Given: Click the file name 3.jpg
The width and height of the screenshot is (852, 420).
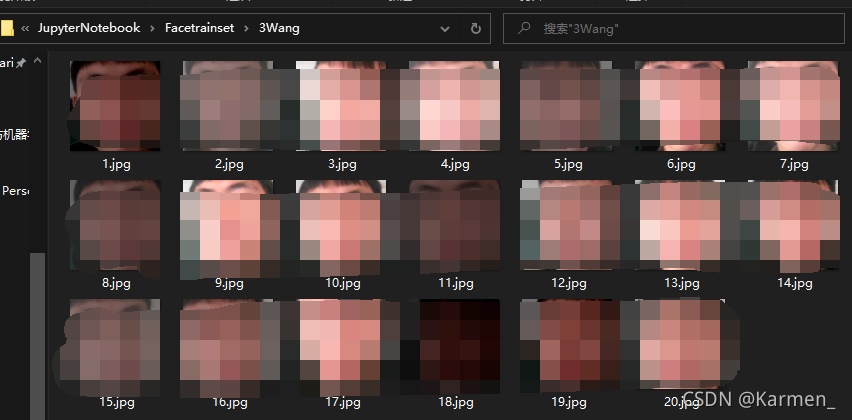Looking at the screenshot, I should tap(342, 164).
